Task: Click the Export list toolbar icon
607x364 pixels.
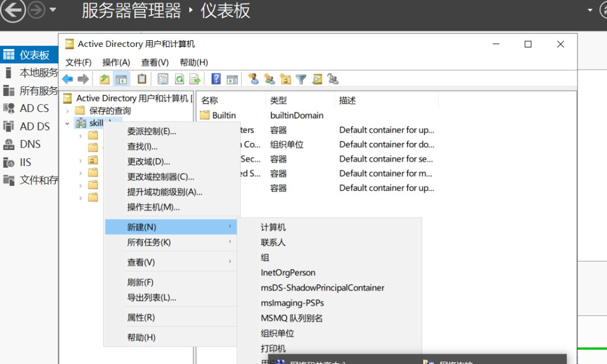Action: pos(194,79)
